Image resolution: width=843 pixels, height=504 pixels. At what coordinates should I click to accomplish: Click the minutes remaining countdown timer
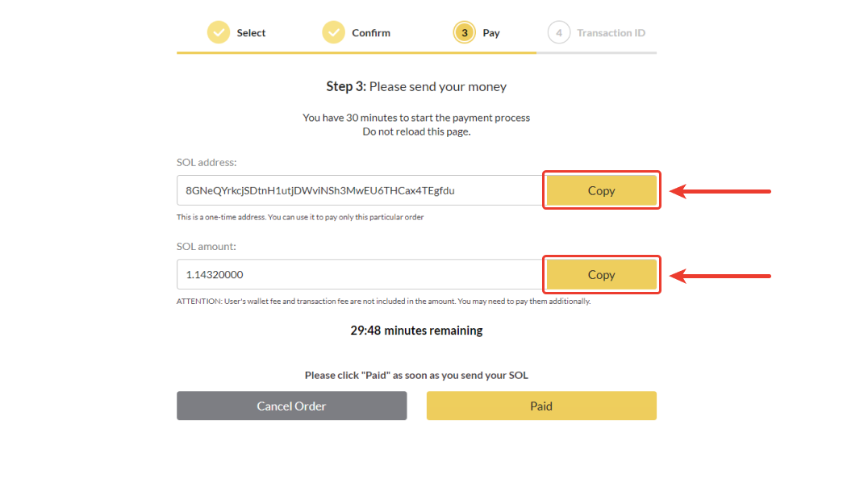(x=416, y=331)
